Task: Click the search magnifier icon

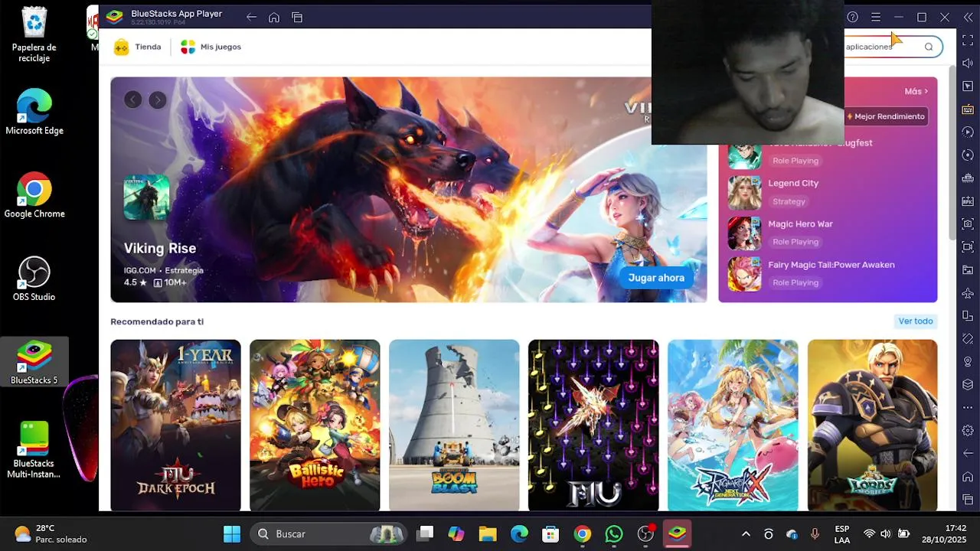Action: pos(929,47)
